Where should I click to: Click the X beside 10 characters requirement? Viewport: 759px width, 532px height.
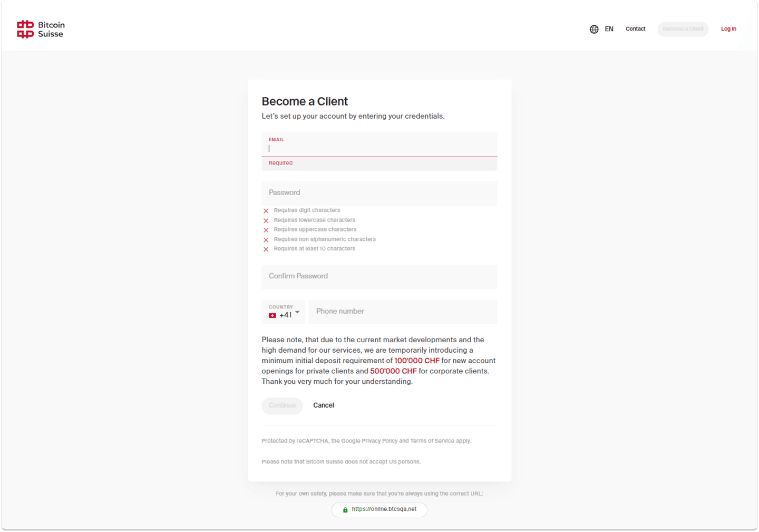266,249
